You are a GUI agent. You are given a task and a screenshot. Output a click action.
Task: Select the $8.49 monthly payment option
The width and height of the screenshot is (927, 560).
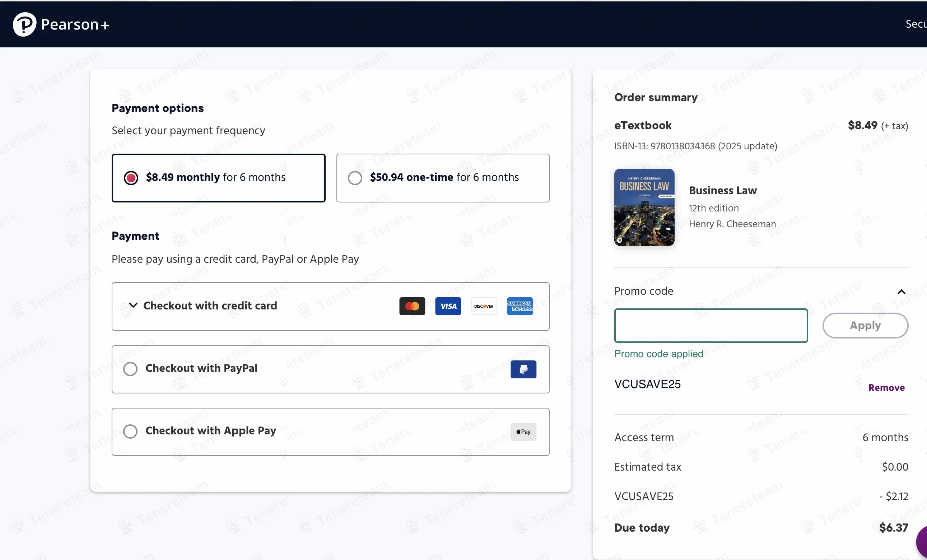pyautogui.click(x=131, y=178)
